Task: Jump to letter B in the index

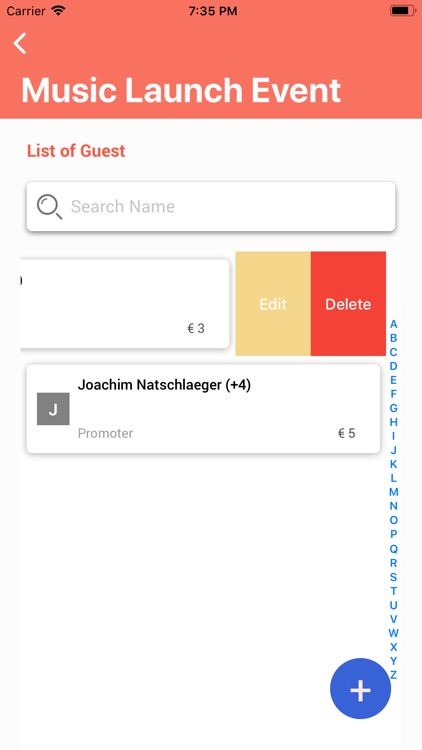Action: tap(393, 338)
